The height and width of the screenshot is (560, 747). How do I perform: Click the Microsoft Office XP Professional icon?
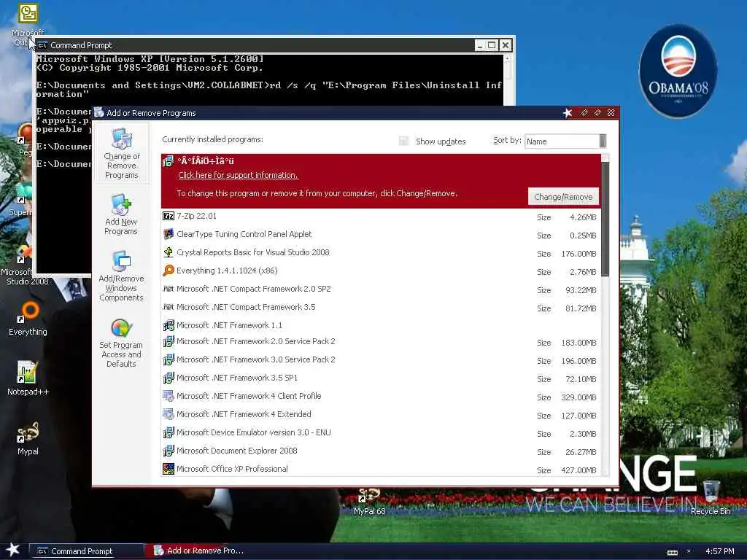[169, 469]
